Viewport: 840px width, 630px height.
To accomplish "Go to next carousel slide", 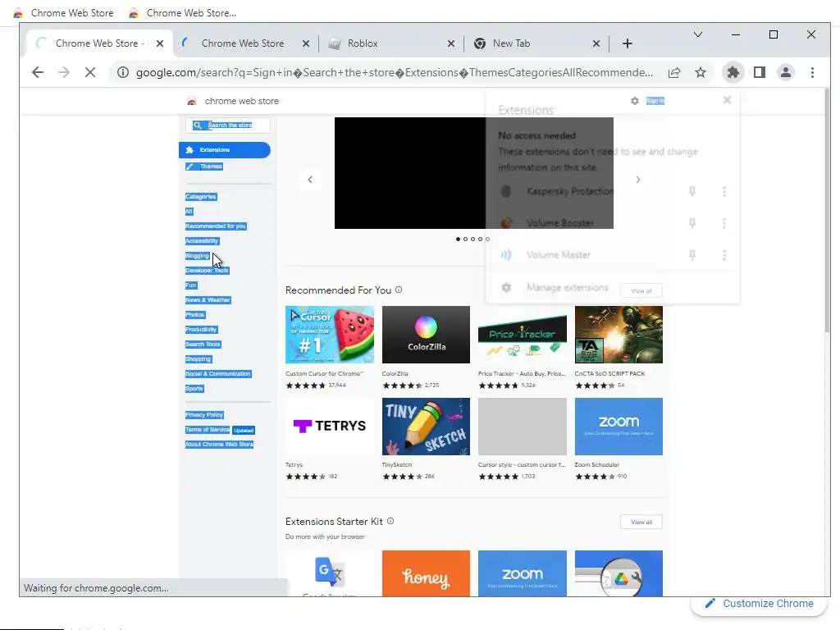I will point(638,180).
